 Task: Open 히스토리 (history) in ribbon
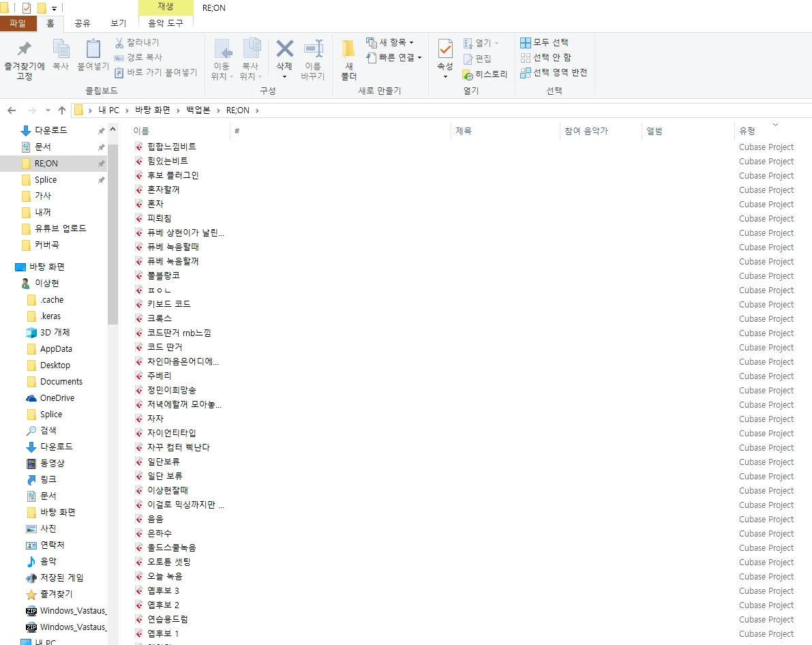pyautogui.click(x=485, y=74)
